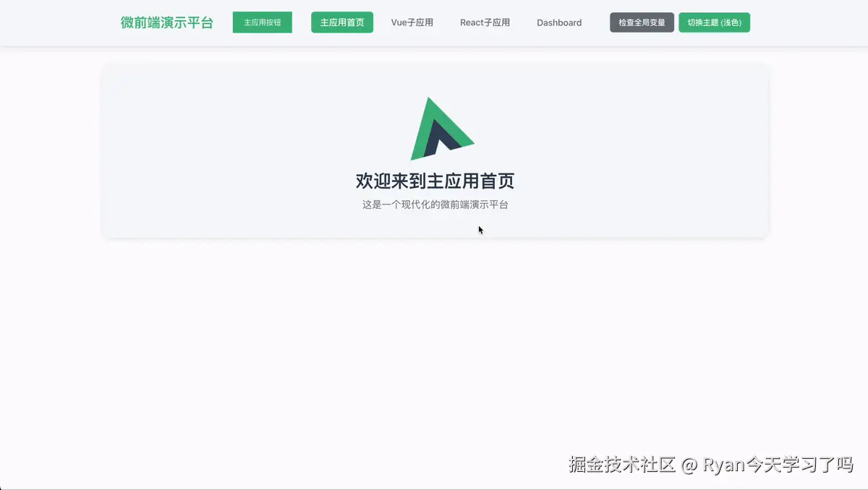Return to the main app home tab
The image size is (868, 490).
tap(341, 22)
